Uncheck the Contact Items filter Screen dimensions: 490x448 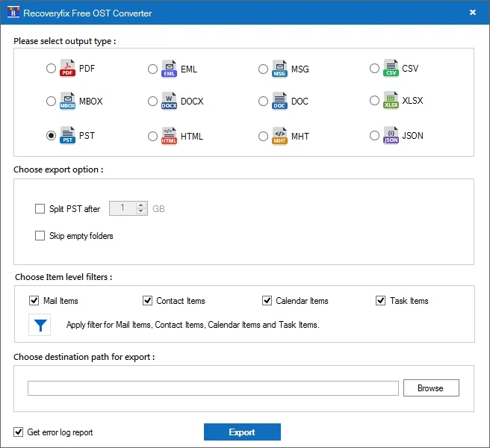[147, 301]
